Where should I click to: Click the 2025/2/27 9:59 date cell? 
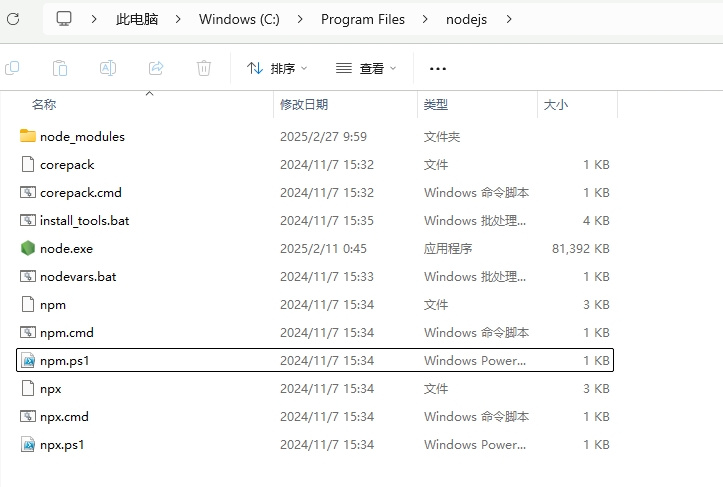point(323,137)
